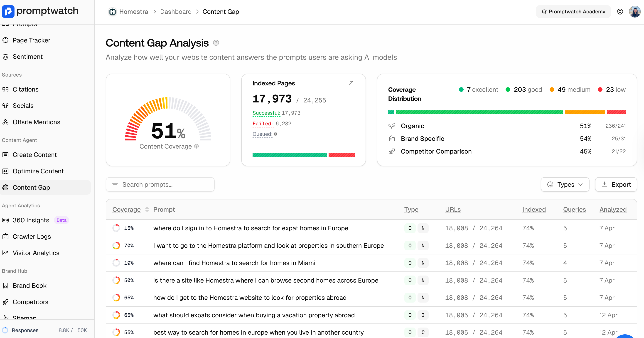The width and height of the screenshot is (644, 338).
Task: Open Citations in Sources section
Action: 25,89
